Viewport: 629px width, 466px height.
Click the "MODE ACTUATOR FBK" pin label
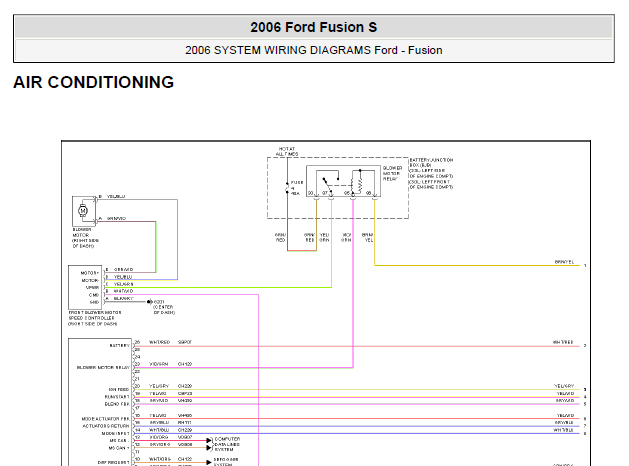pos(106,419)
